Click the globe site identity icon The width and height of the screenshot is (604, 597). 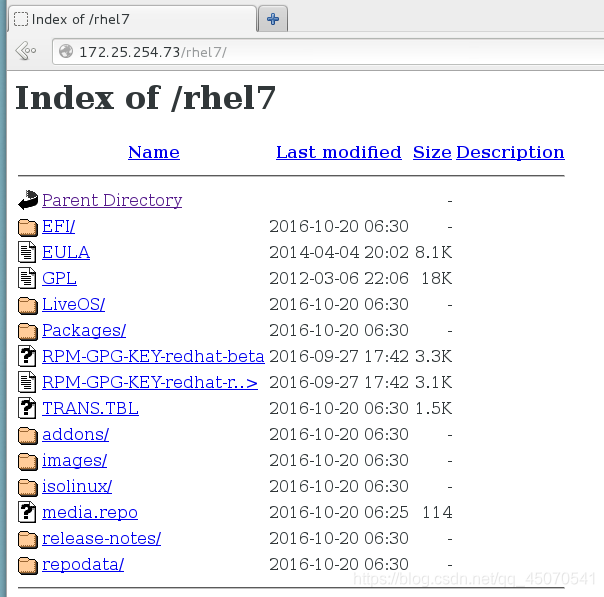[x=66, y=51]
